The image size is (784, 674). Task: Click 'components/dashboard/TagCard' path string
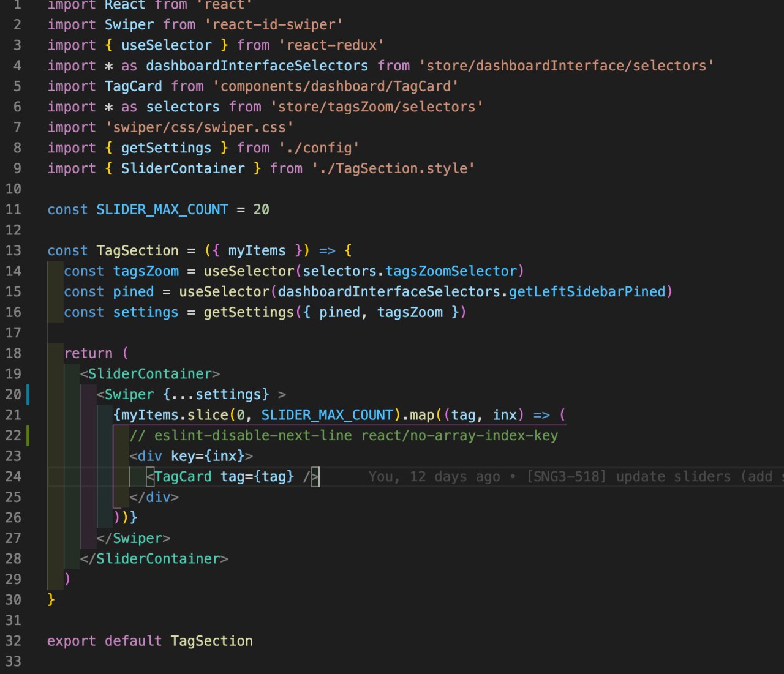point(336,86)
